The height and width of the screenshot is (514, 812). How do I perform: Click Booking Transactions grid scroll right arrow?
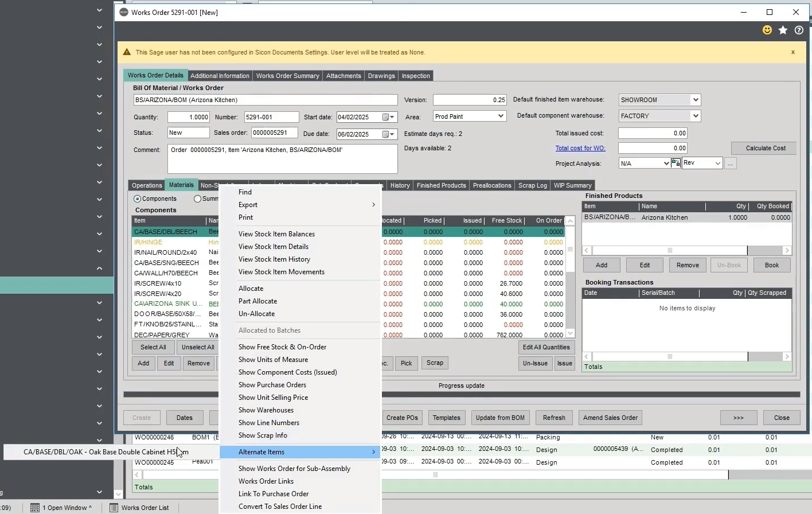pyautogui.click(x=787, y=357)
